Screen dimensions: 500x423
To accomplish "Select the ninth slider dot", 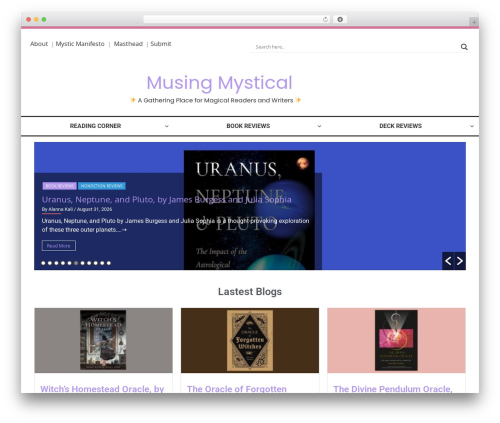I will tap(96, 263).
